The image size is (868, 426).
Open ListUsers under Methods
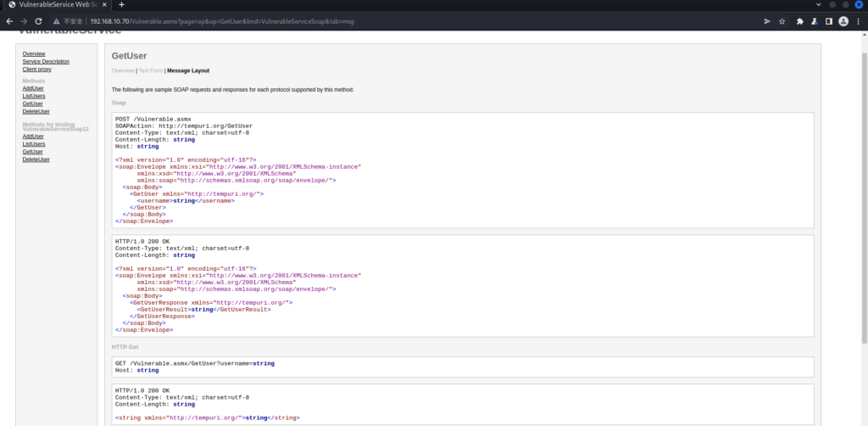pos(34,96)
